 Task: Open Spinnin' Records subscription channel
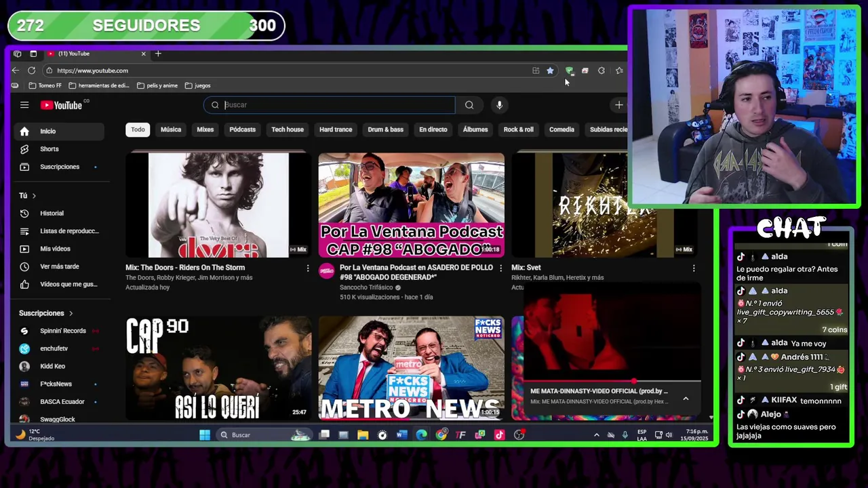tap(60, 331)
